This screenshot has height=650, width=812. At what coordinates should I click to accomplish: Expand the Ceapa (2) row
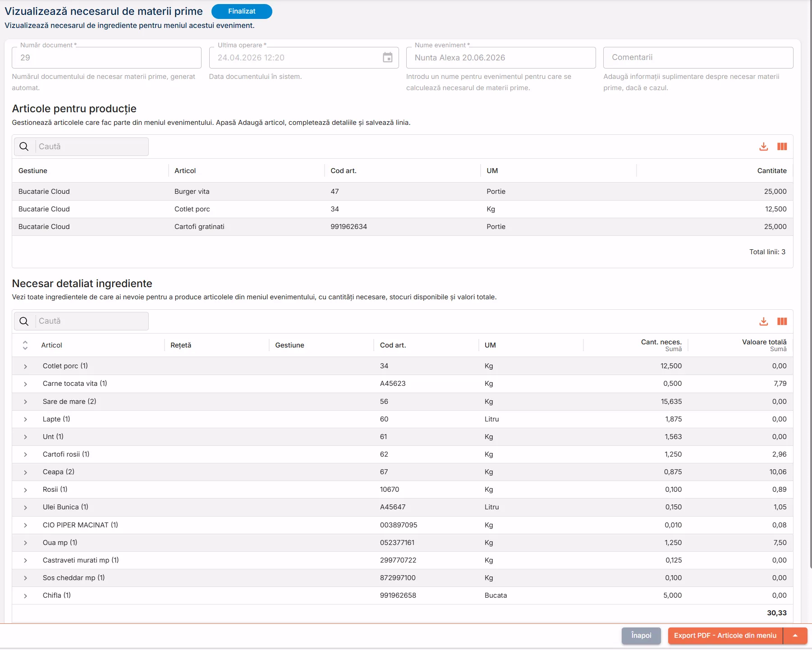coord(25,472)
